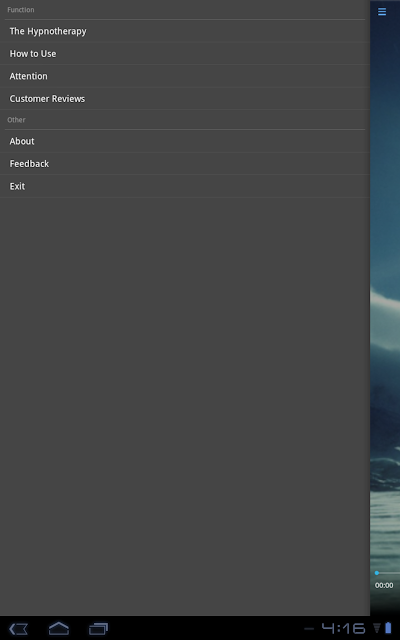Click the blue playback progress slider handle

tap(376, 573)
